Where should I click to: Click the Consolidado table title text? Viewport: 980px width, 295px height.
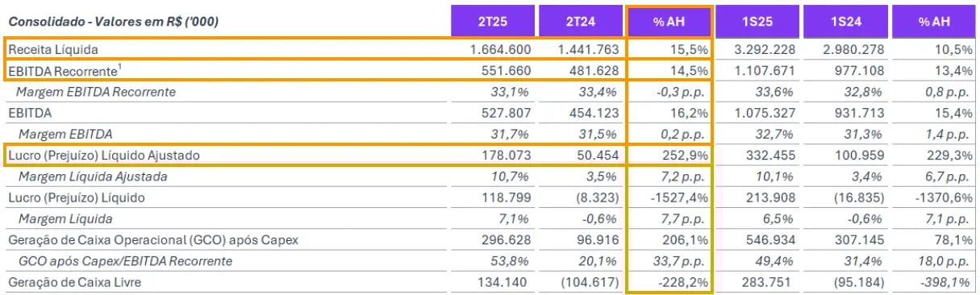pos(113,20)
